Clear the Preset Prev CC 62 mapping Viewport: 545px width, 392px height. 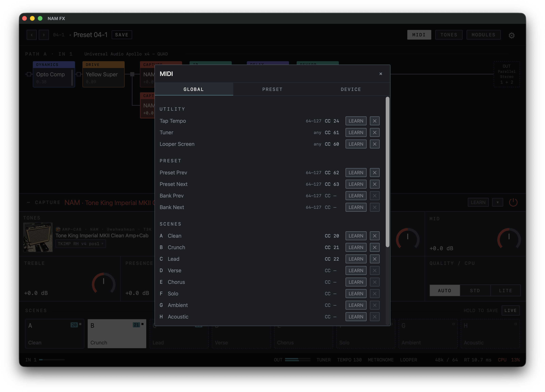point(375,173)
